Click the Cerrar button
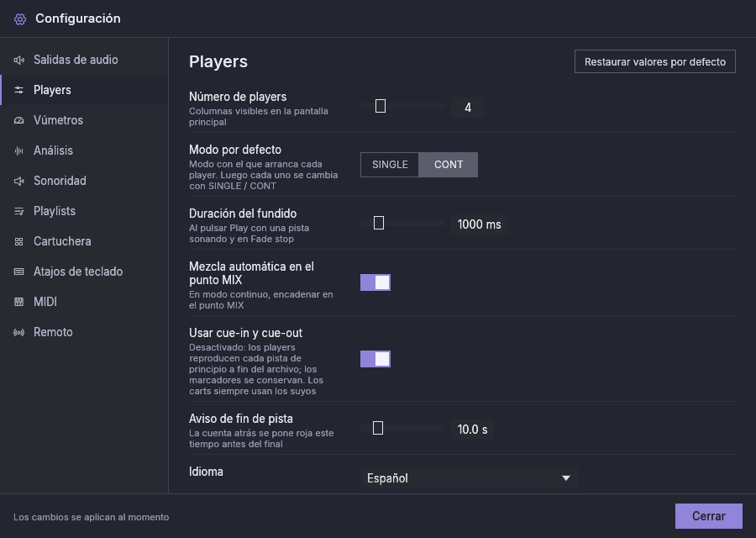Image resolution: width=756 pixels, height=538 pixels. 708,516
